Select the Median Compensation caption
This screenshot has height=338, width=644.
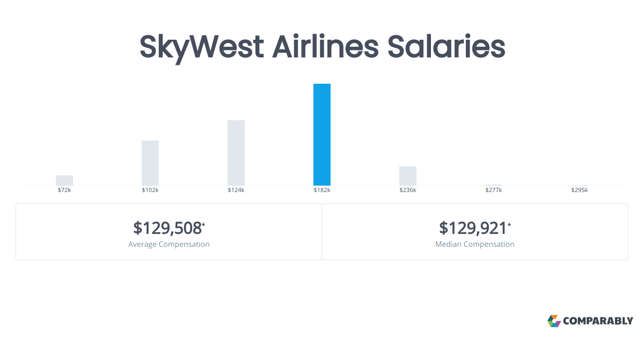point(475,244)
